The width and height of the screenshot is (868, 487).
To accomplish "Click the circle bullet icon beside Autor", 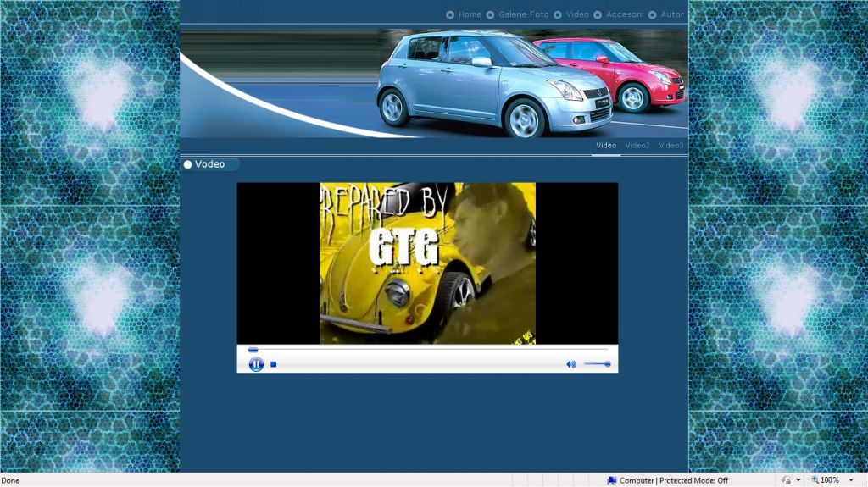I will 653,14.
